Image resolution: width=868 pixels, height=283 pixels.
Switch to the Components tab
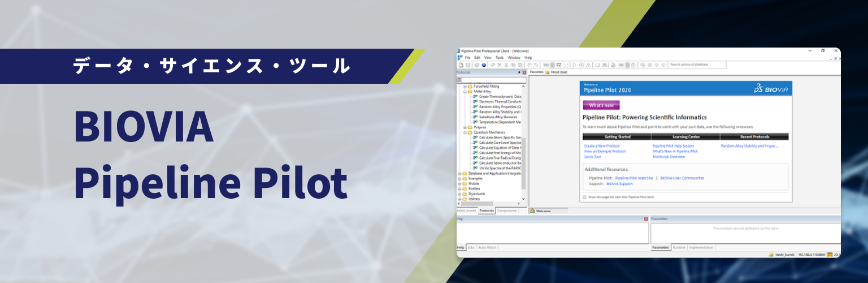click(507, 211)
